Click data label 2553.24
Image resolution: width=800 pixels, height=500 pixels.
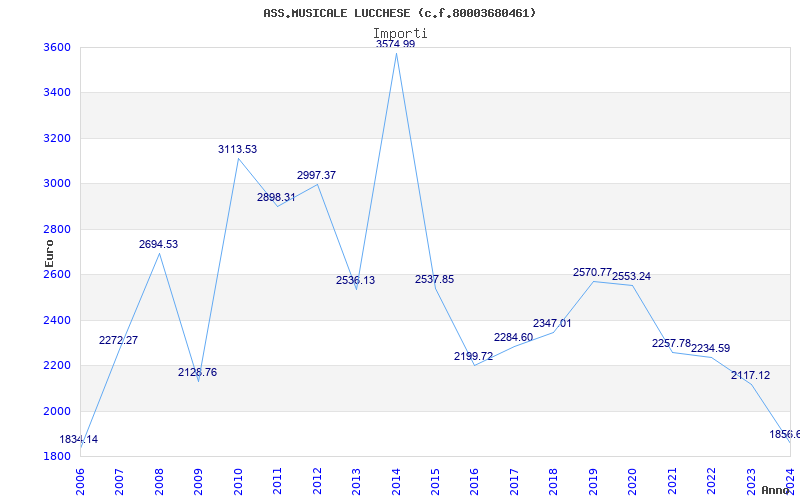coord(632,277)
